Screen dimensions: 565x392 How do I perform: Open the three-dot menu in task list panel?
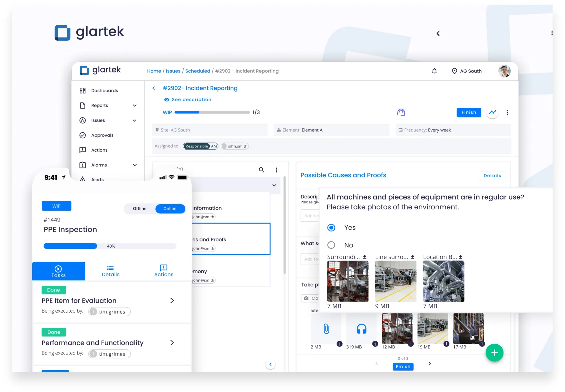click(x=276, y=170)
